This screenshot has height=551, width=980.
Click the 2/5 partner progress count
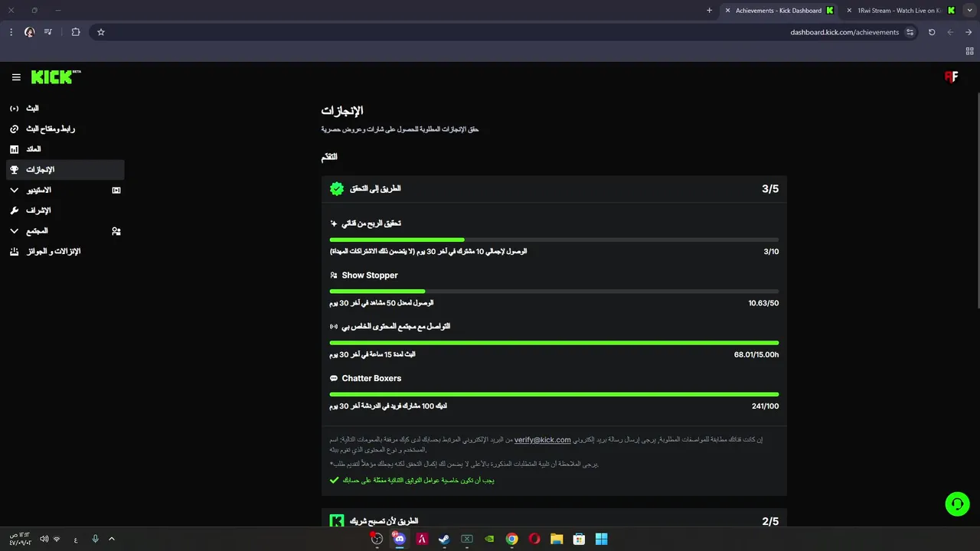(770, 522)
